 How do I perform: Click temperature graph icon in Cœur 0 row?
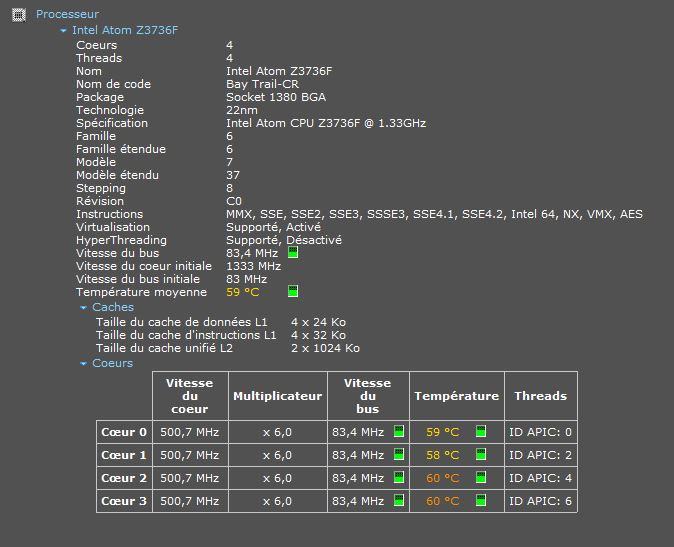481,431
